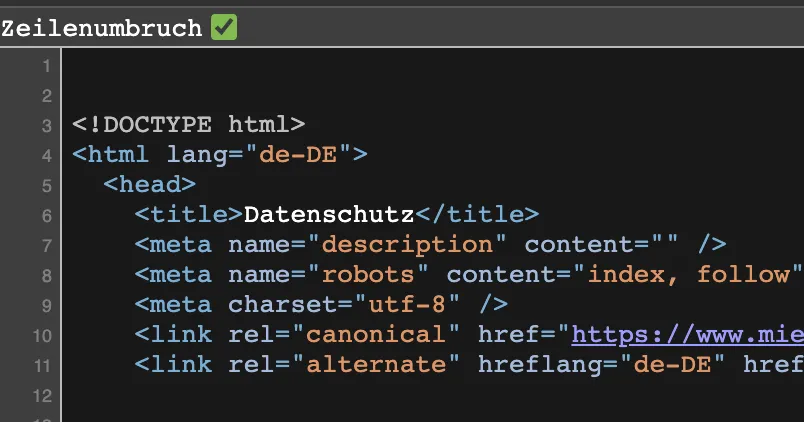
Task: Click line number 1 in gutter
Action: [x=47, y=66]
